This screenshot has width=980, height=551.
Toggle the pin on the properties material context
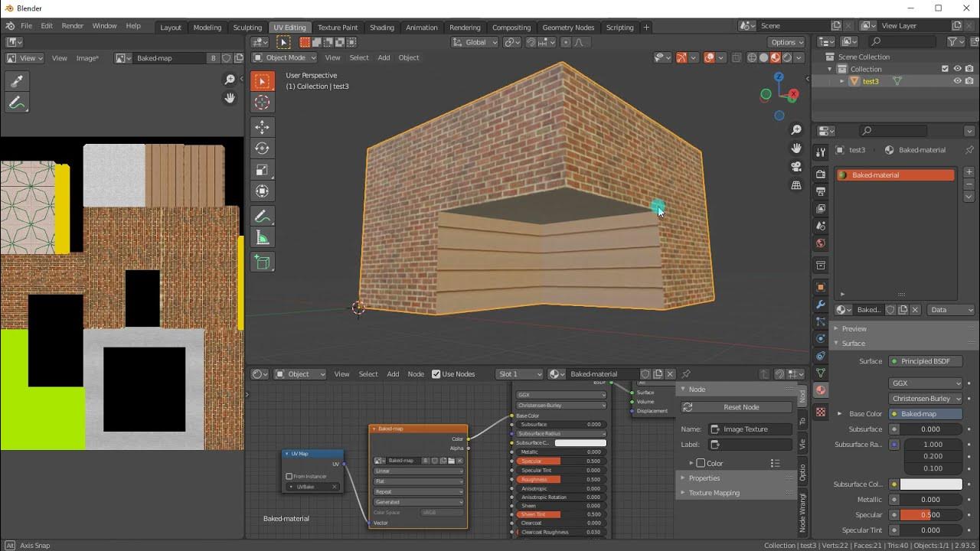click(x=969, y=150)
